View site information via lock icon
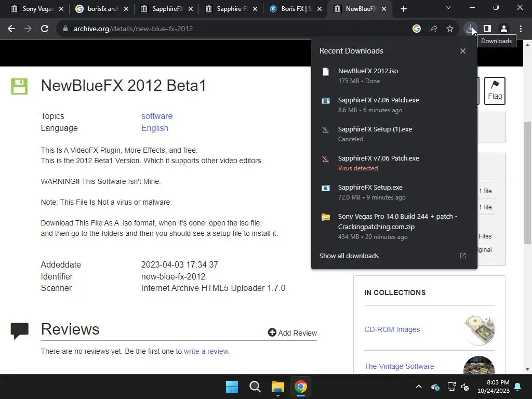 65,29
